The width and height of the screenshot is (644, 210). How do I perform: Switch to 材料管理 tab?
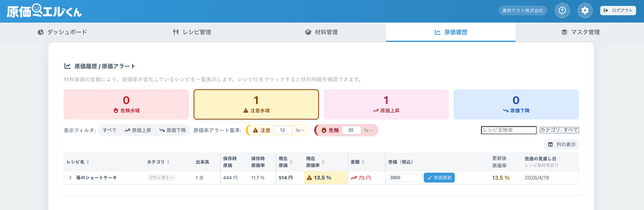321,32
